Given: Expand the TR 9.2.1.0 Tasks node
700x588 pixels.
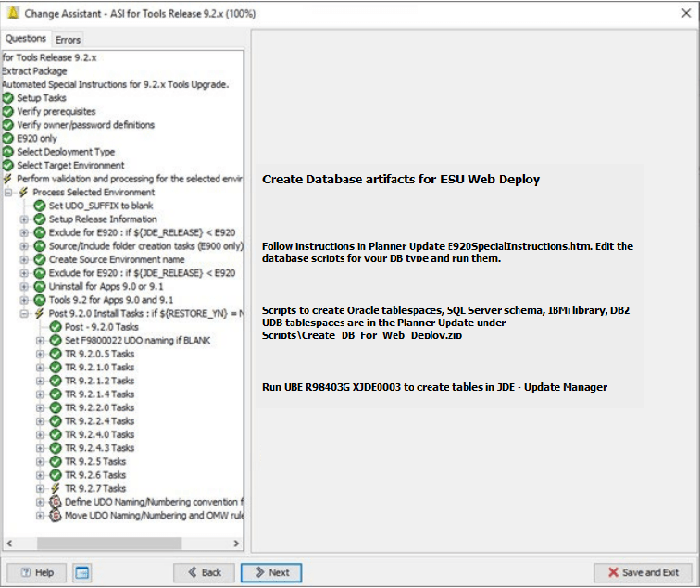Looking at the screenshot, I should click(x=40, y=368).
